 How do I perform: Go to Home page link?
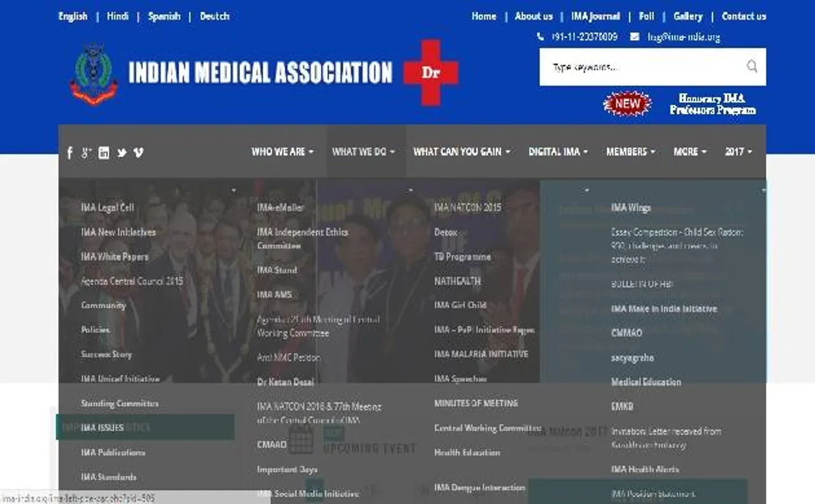click(484, 16)
